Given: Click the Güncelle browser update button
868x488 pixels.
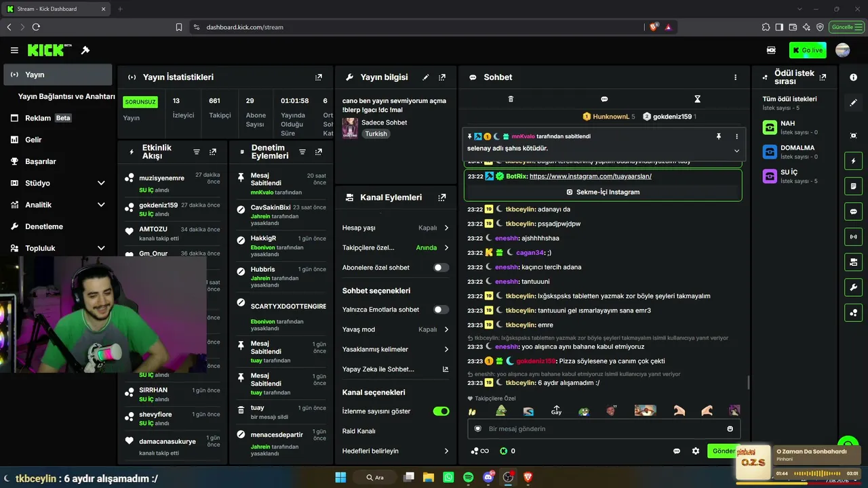Looking at the screenshot, I should click(845, 27).
